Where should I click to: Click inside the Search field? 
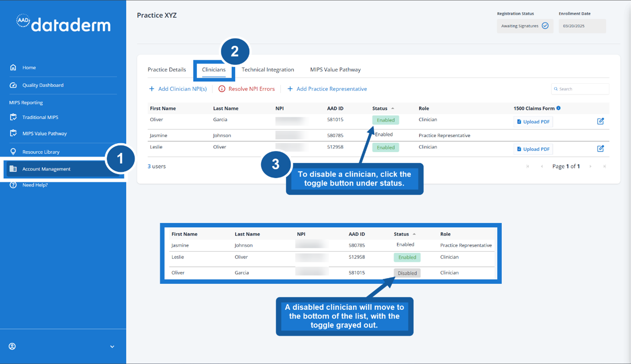click(x=580, y=89)
